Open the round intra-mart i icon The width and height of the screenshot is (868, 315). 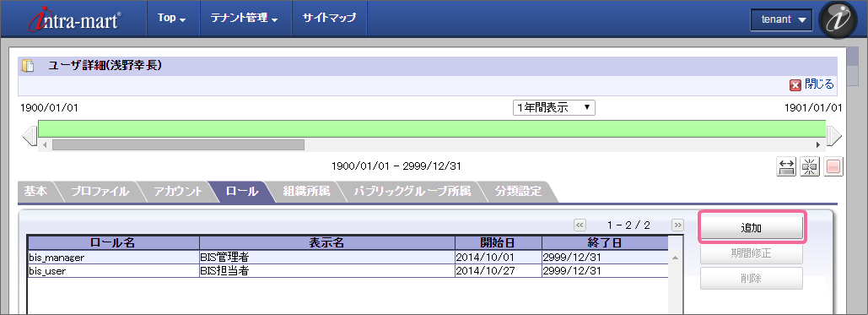[838, 19]
